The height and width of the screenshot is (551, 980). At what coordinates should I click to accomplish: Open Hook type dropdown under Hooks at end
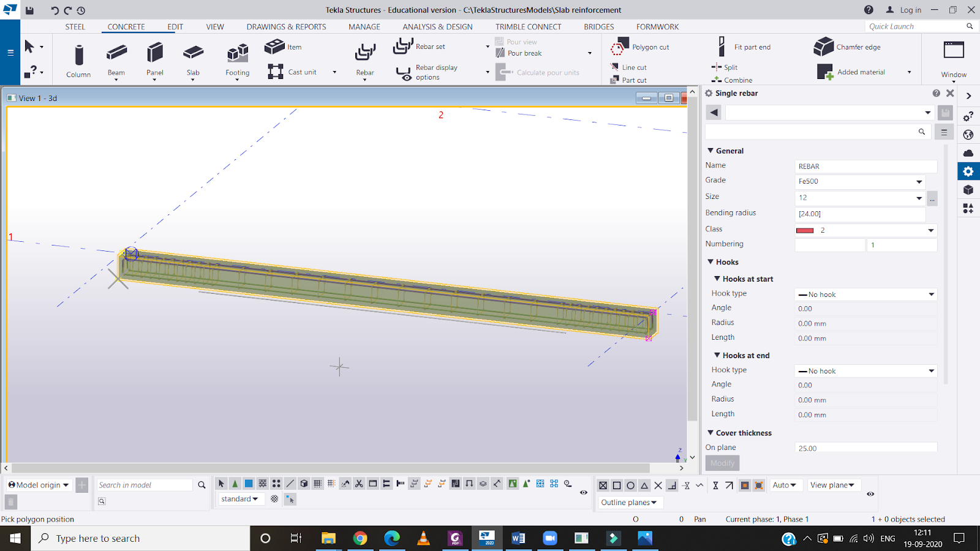point(865,371)
